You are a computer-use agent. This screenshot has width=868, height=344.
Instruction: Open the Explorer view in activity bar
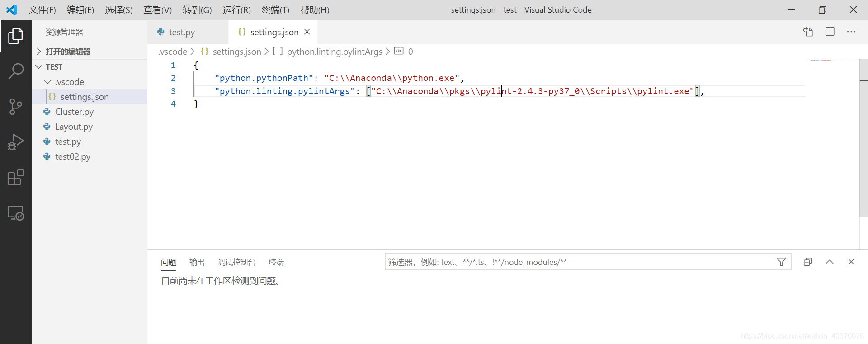coord(16,36)
